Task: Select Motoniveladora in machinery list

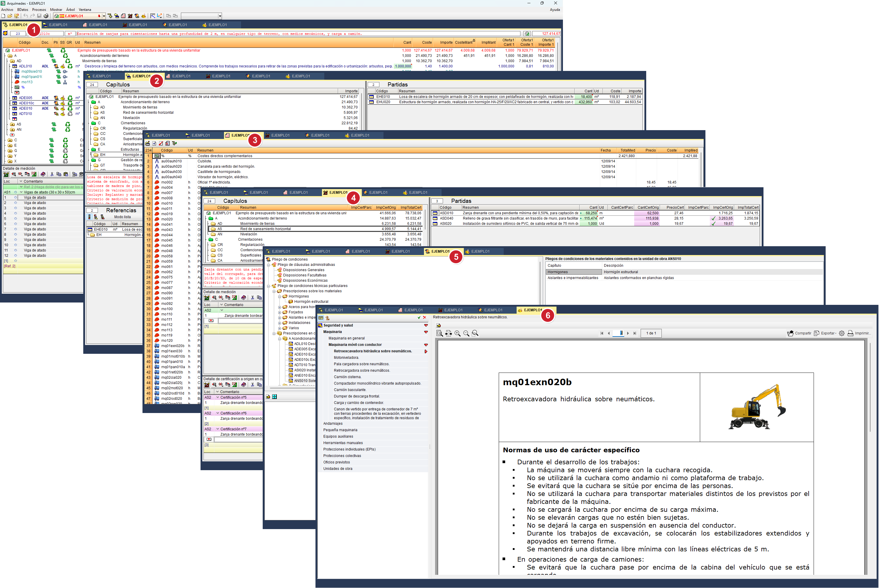Action: tap(346, 358)
